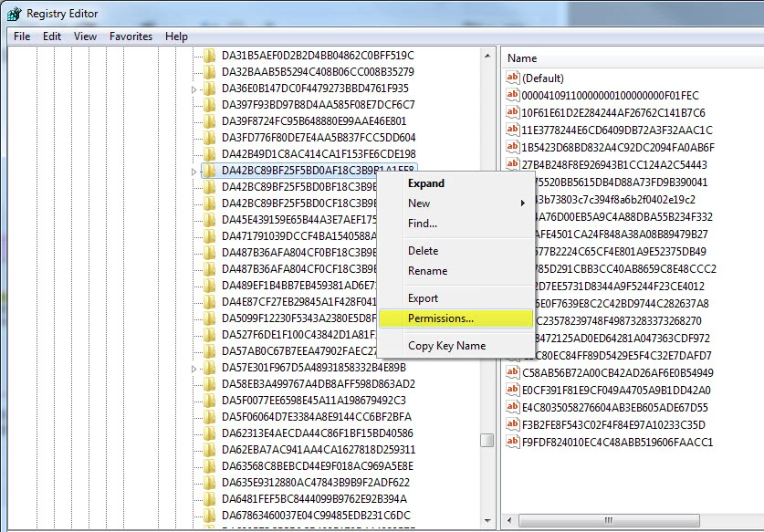Click string icon of 11E3778244E6CD6409DB72A3F32AAC1C
This screenshot has height=532, width=764.
[513, 129]
